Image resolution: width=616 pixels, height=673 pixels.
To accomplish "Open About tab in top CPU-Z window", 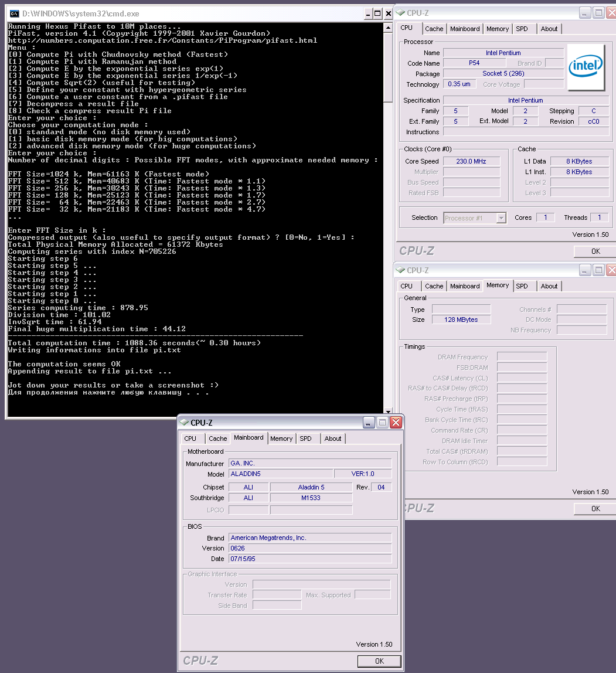I will [x=549, y=29].
